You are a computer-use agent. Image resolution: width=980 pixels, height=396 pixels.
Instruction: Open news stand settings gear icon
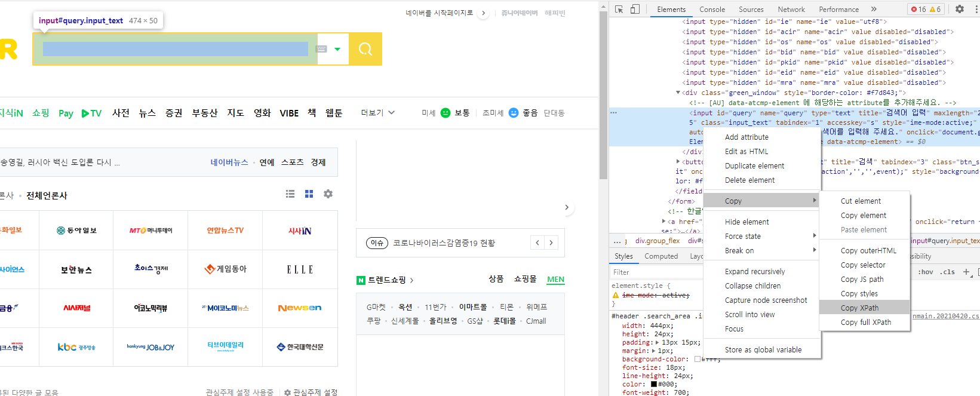328,194
